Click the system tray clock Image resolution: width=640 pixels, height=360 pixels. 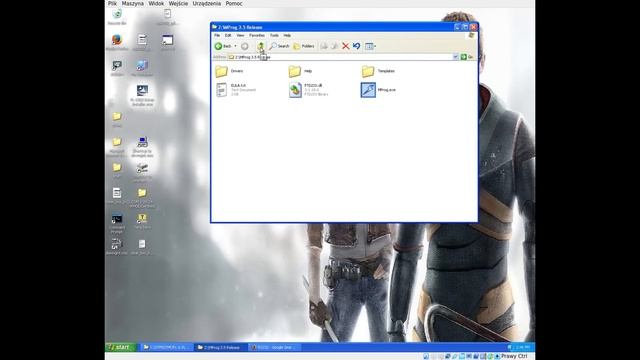523,347
